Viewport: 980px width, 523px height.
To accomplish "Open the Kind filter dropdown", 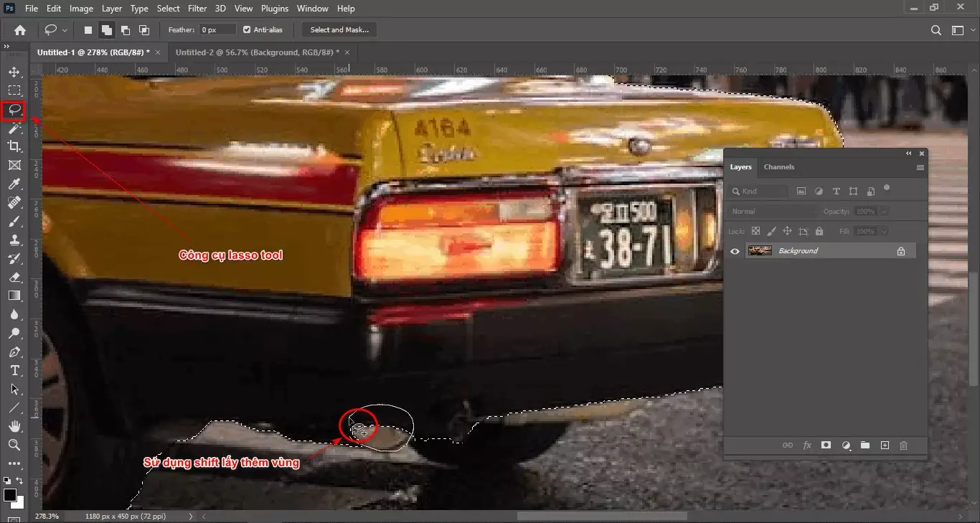I will 757,191.
